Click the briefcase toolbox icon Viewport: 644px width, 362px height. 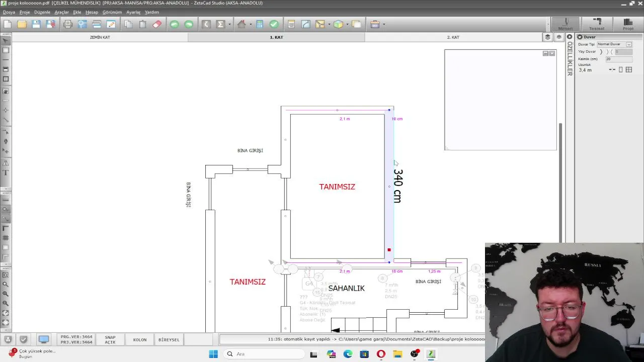coord(375,24)
